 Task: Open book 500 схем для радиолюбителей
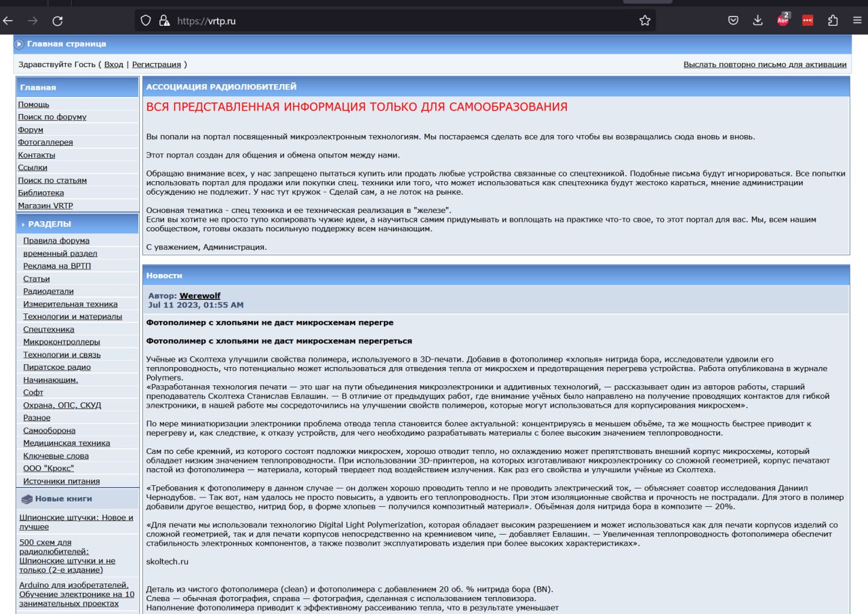tap(67, 556)
